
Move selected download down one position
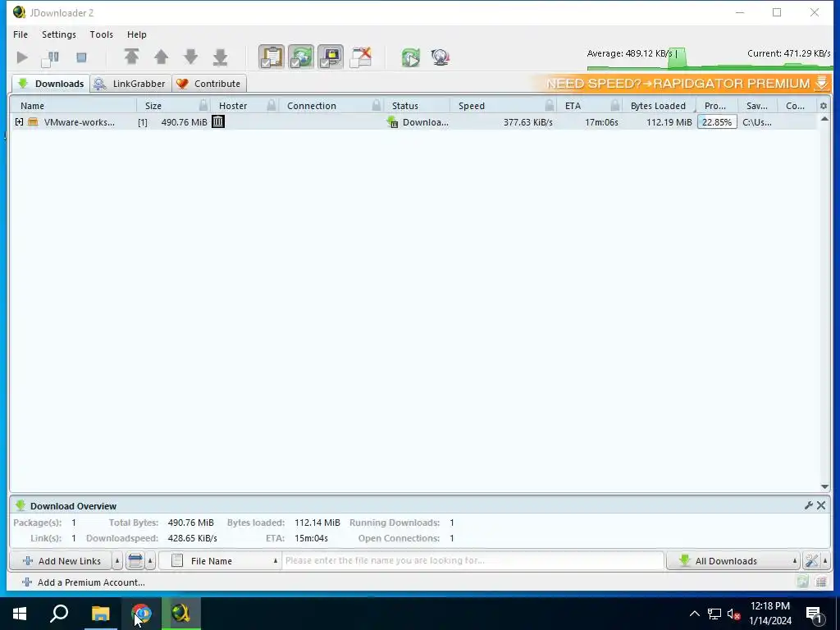pos(190,57)
